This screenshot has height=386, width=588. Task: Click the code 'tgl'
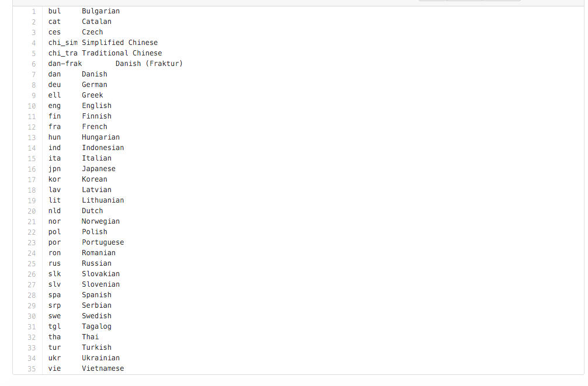pyautogui.click(x=54, y=326)
